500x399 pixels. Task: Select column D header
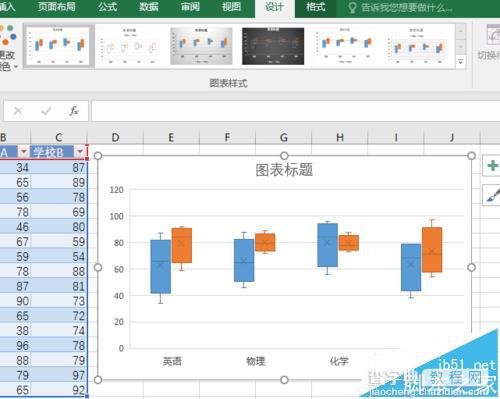[x=115, y=137]
